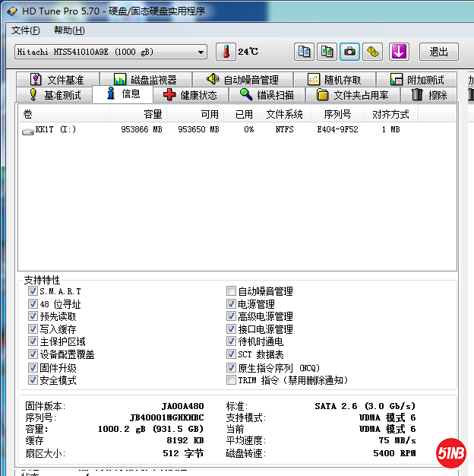Click the camera save screenshot icon
Viewport: 474px width, 476px height.
[349, 52]
